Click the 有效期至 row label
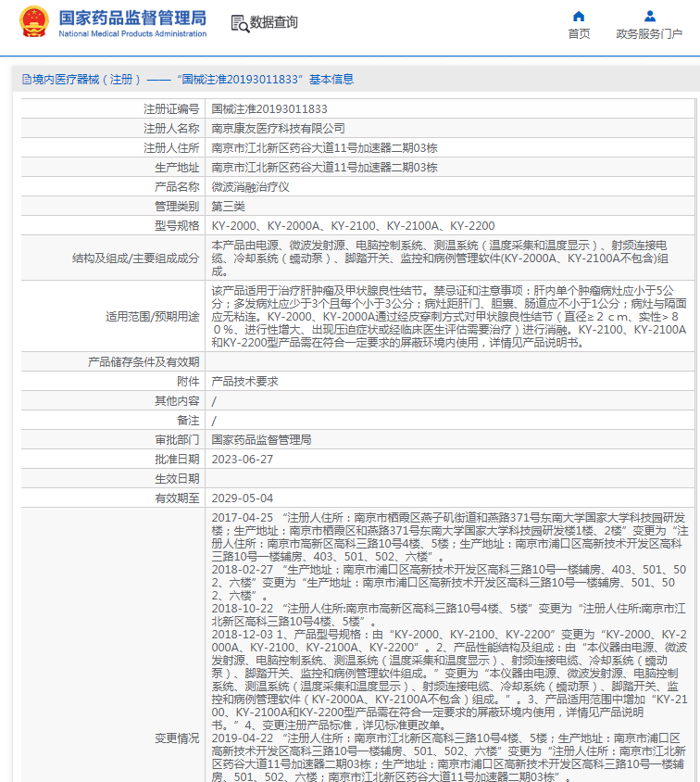The height and width of the screenshot is (782, 700). tap(177, 498)
